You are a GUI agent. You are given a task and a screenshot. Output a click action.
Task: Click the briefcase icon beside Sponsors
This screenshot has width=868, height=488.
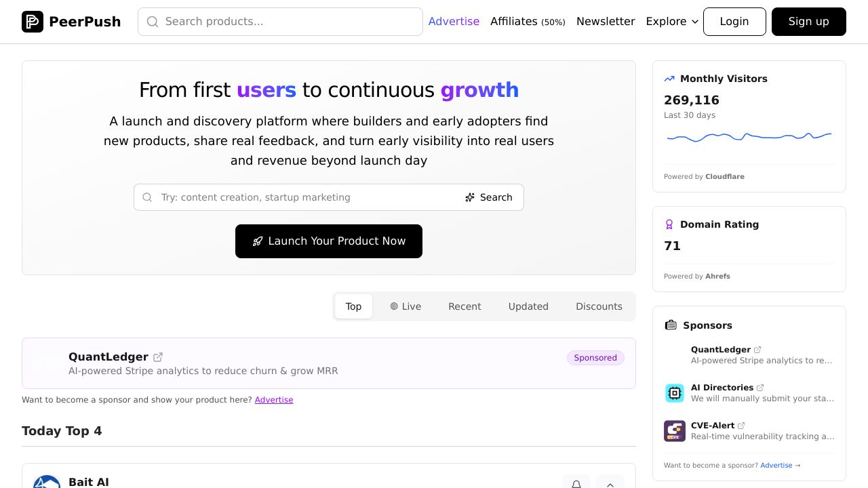coord(671,325)
